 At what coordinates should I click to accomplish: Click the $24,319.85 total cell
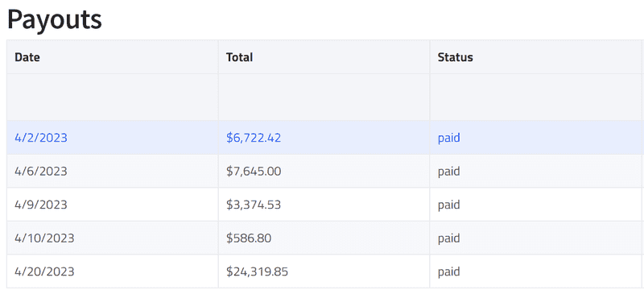(x=324, y=271)
